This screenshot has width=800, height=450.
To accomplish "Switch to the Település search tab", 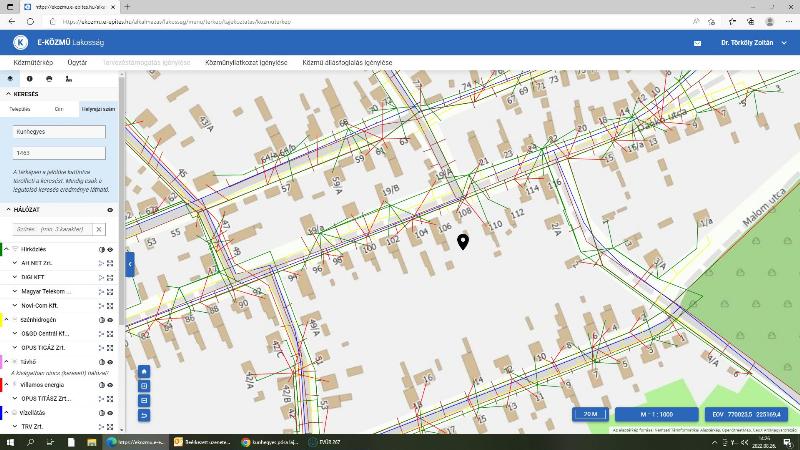I will coord(20,109).
